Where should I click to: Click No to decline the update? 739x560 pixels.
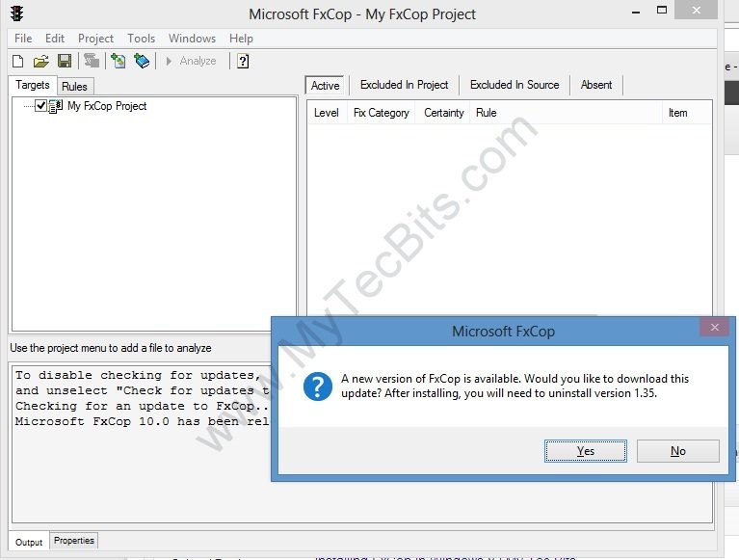677,451
